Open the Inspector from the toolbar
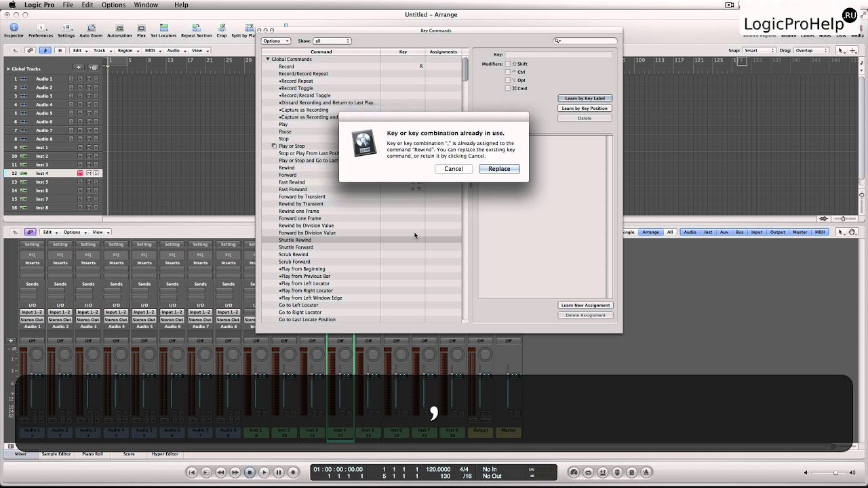Viewport: 868px width, 488px height. (x=14, y=30)
